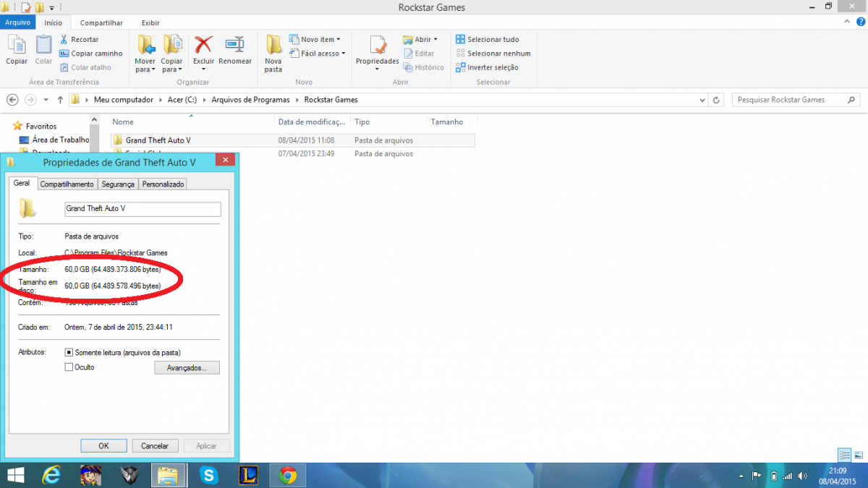Screen dimensions: 868x488
Task: Refresh the address bar
Action: (x=716, y=100)
